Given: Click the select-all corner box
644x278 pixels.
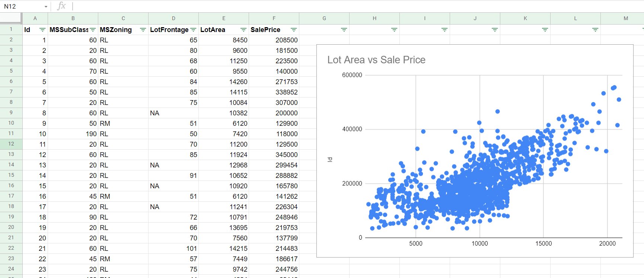Looking at the screenshot, I should [x=11, y=18].
